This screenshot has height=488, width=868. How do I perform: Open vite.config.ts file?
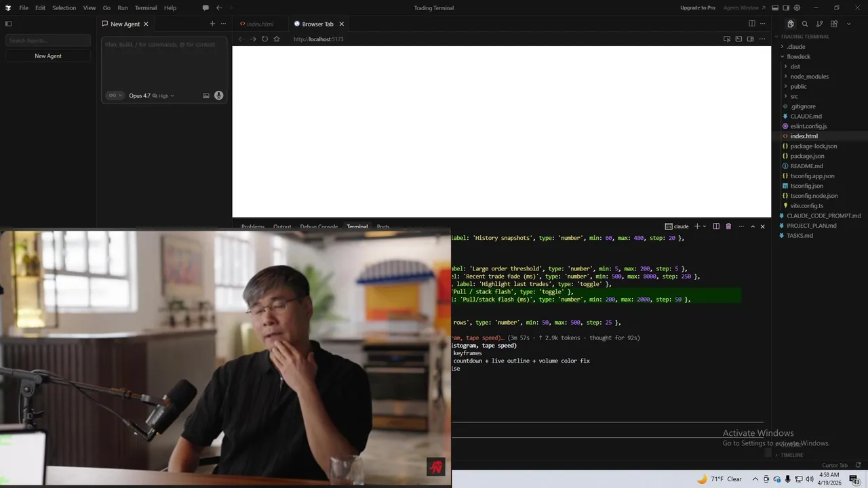click(x=806, y=205)
